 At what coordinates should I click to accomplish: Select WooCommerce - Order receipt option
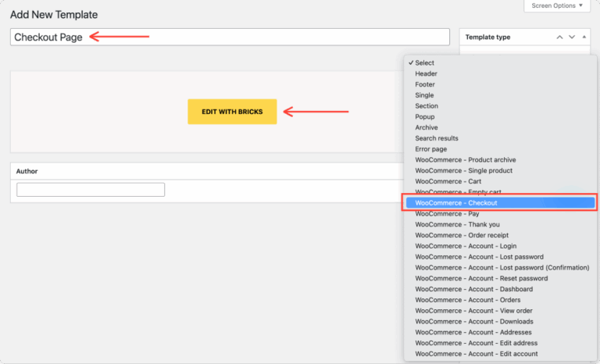(501, 235)
